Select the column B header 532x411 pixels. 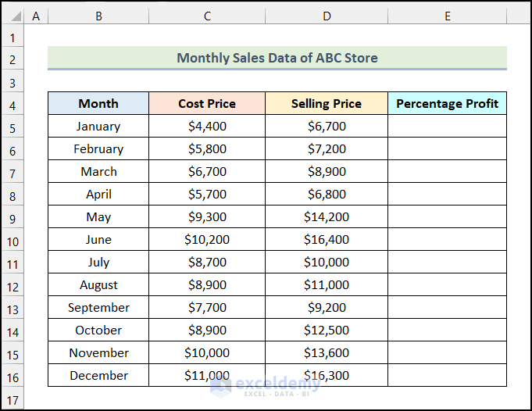coord(98,16)
